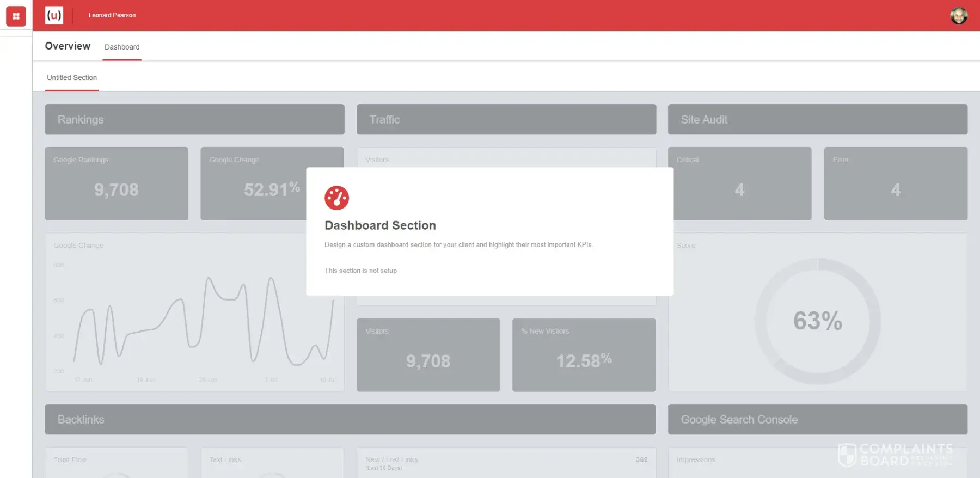
Task: Click the 63% score donut chart
Action: pos(817,321)
